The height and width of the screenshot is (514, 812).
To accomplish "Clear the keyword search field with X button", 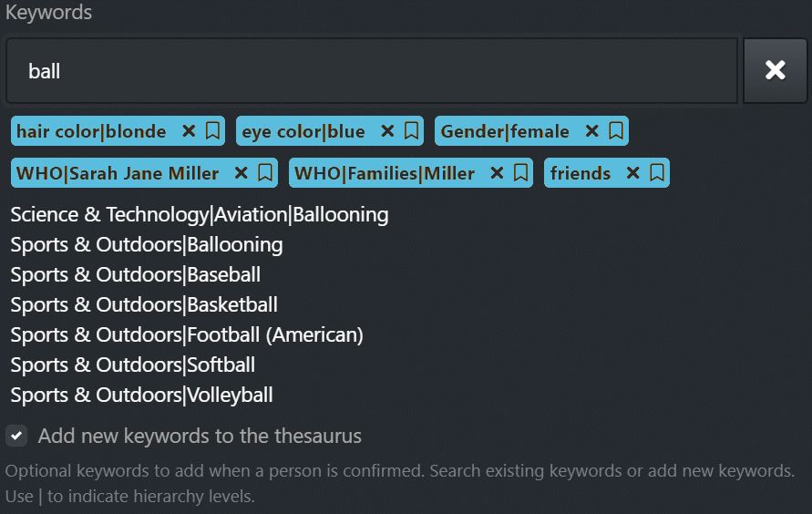I will point(776,70).
